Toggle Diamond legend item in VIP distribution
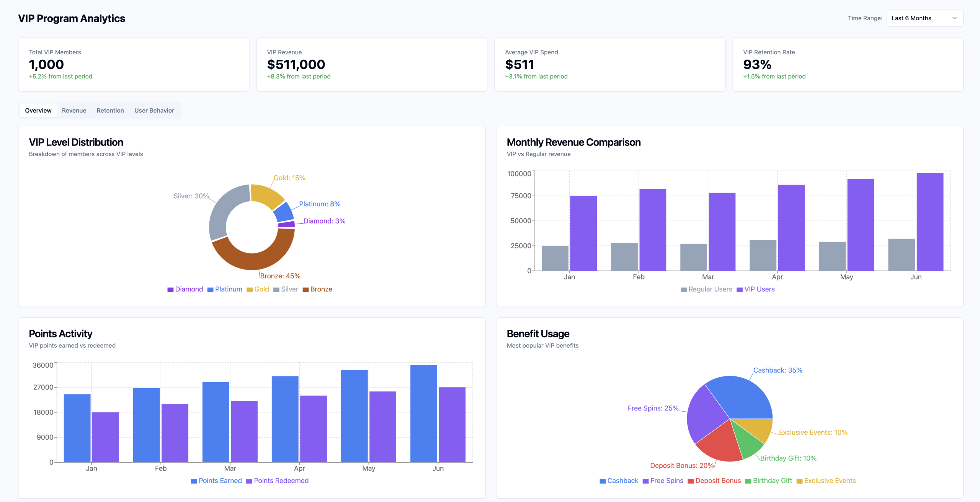The image size is (980, 502). pos(189,289)
